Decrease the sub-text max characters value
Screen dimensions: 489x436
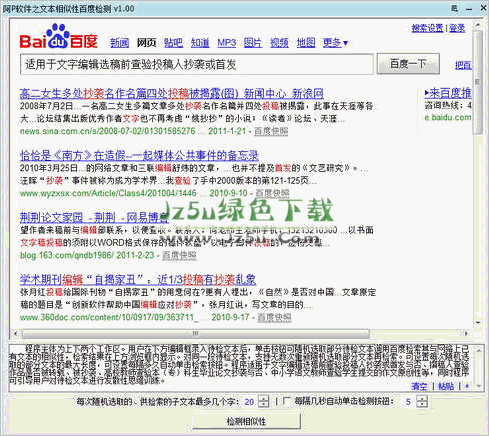tap(263, 404)
